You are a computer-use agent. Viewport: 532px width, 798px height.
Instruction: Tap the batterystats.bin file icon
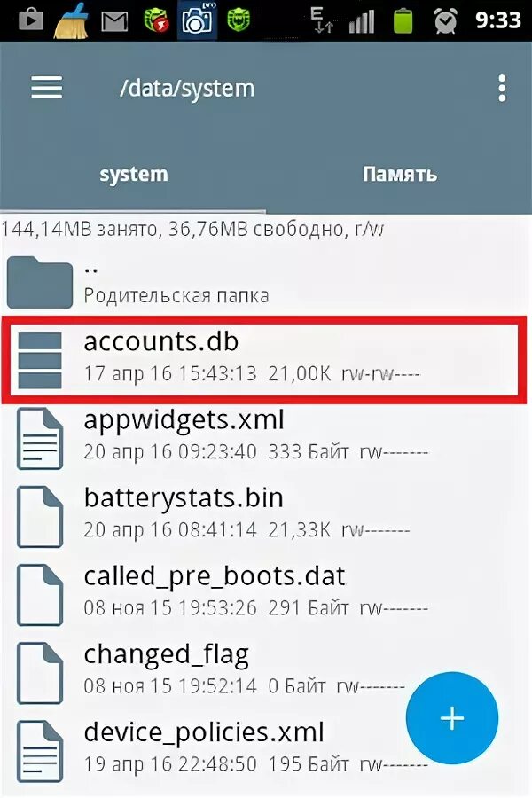pyautogui.click(x=40, y=517)
